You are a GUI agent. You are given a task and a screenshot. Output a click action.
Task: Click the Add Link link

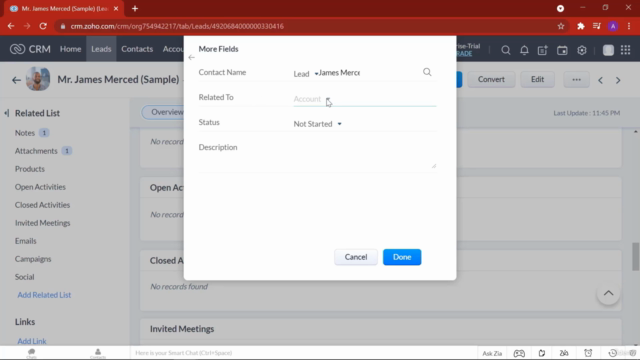(32, 341)
